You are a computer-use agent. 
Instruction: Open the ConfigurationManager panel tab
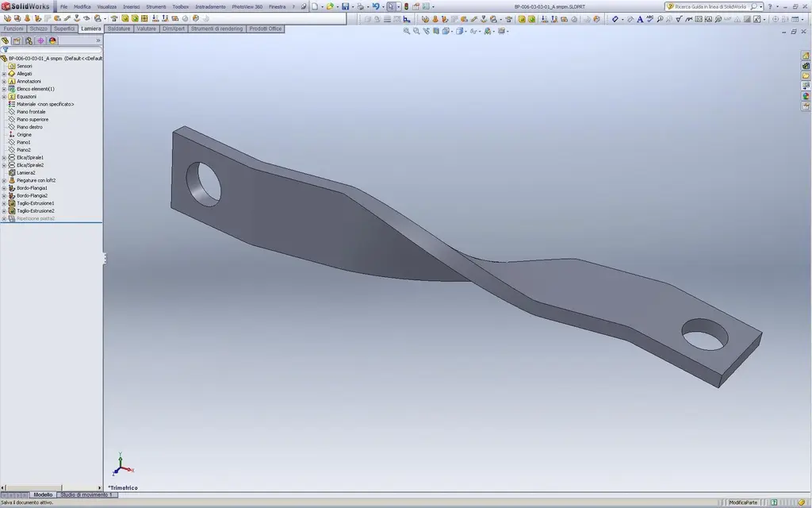click(29, 40)
